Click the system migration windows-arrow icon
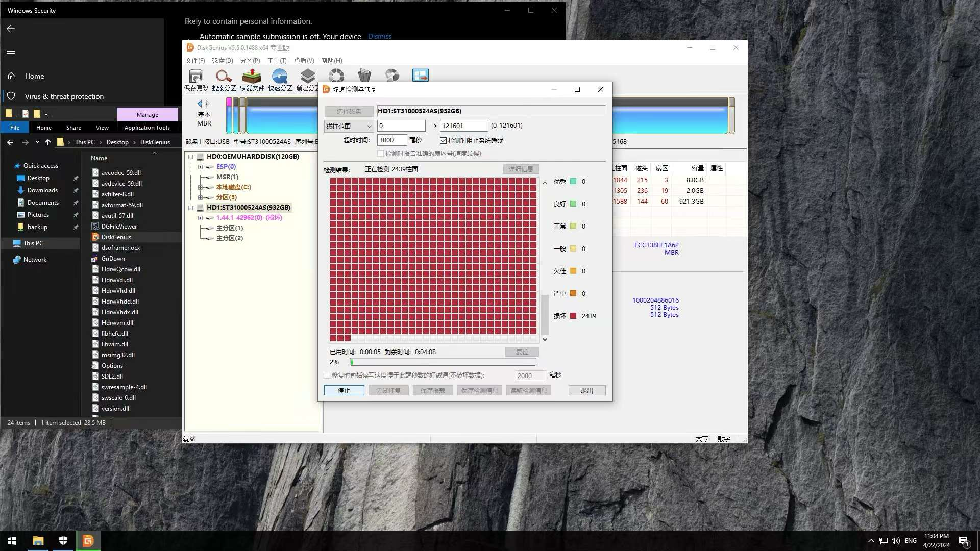The width and height of the screenshot is (980, 551). 420,76
